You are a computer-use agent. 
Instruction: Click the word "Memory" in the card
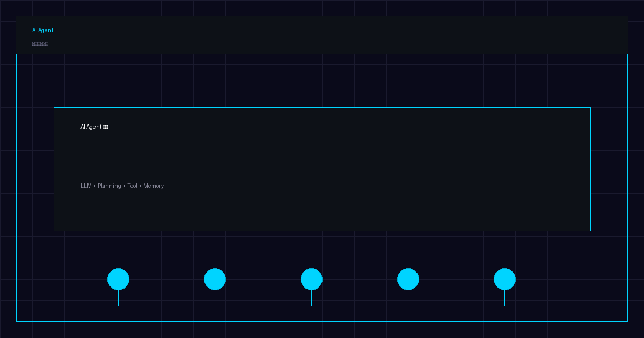(x=153, y=186)
